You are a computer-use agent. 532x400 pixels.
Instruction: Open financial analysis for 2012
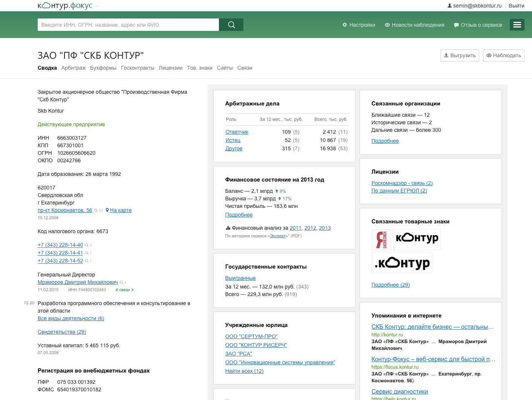[x=310, y=228]
